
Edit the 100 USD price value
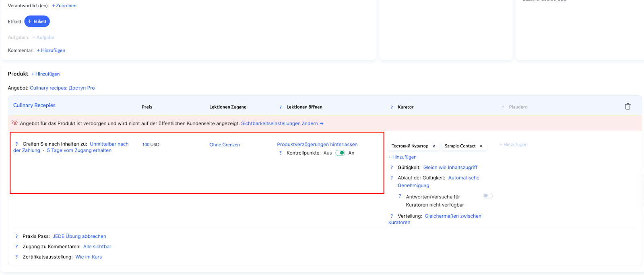coord(151,145)
